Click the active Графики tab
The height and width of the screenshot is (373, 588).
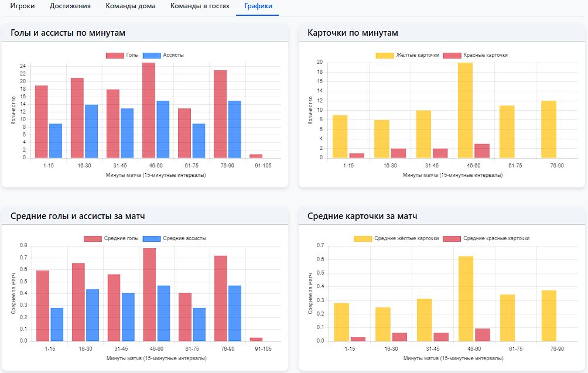257,6
